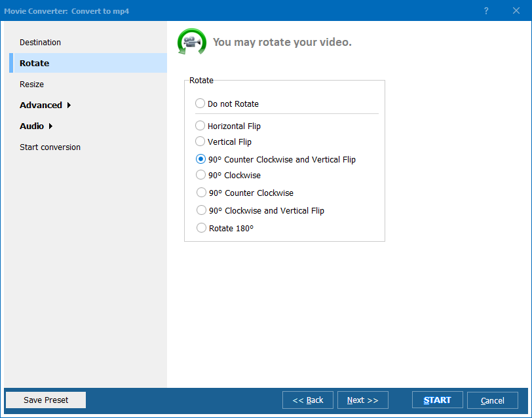This screenshot has height=418, width=532.
Task: Click the Save Preset button
Action: (46, 400)
